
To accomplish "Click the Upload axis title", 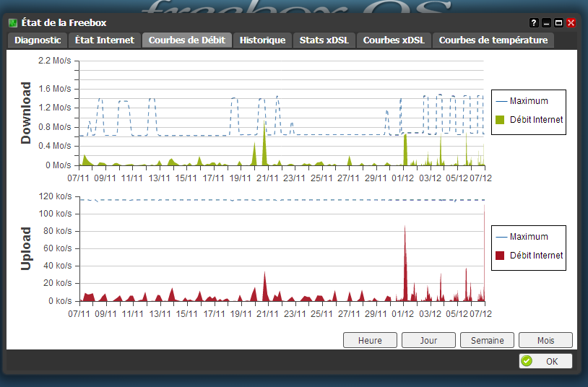I will [x=25, y=248].
